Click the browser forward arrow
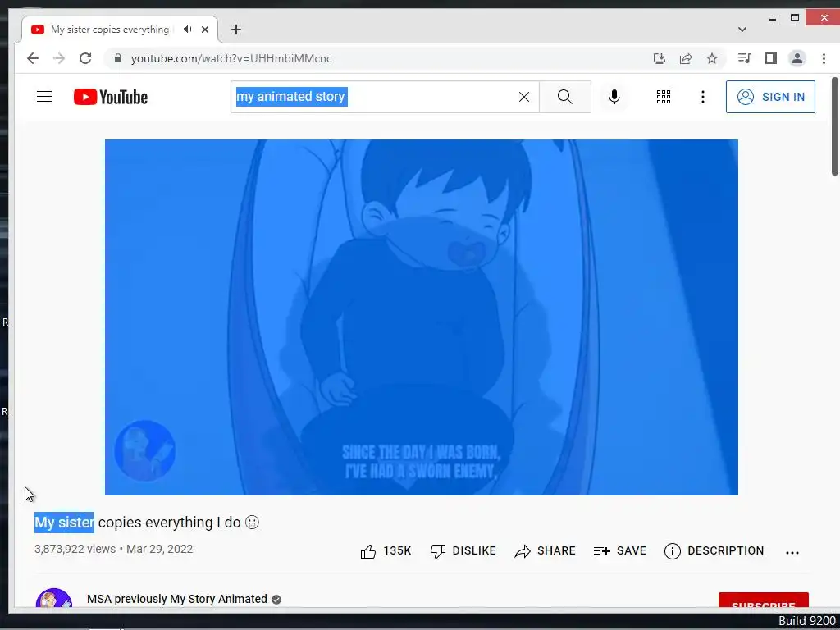840x630 pixels. tap(59, 58)
